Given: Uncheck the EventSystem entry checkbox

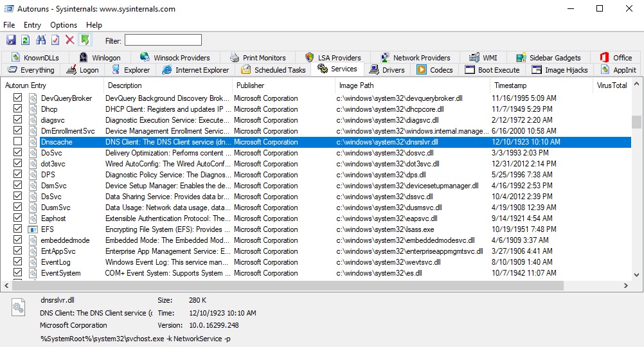Looking at the screenshot, I should pyautogui.click(x=17, y=272).
